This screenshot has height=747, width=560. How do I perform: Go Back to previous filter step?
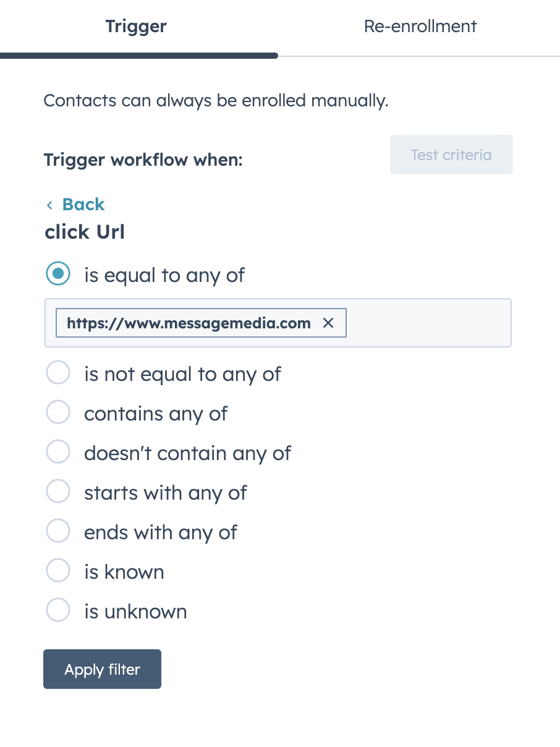coord(75,205)
